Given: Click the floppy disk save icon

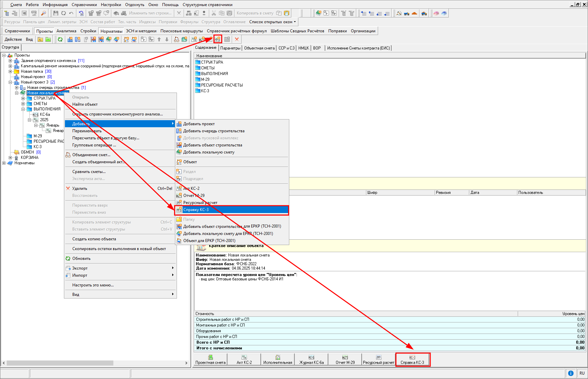Looking at the screenshot, I should pyautogui.click(x=56, y=13).
